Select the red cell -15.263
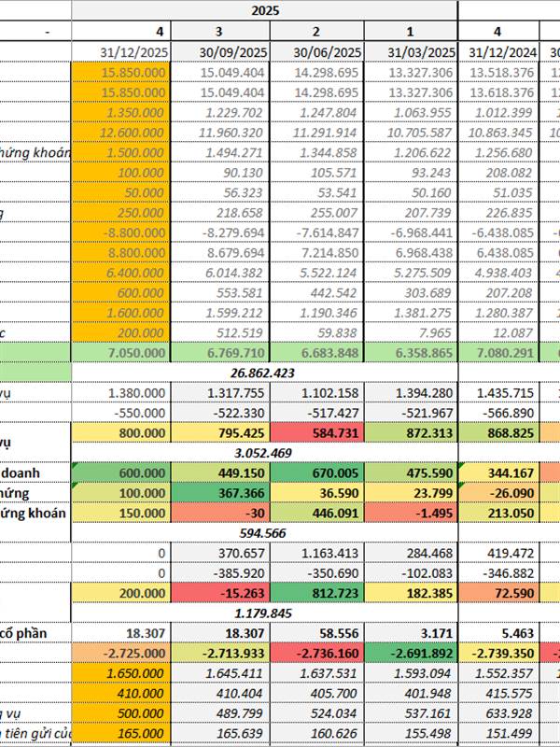The height and width of the screenshot is (747, 560). click(220, 593)
